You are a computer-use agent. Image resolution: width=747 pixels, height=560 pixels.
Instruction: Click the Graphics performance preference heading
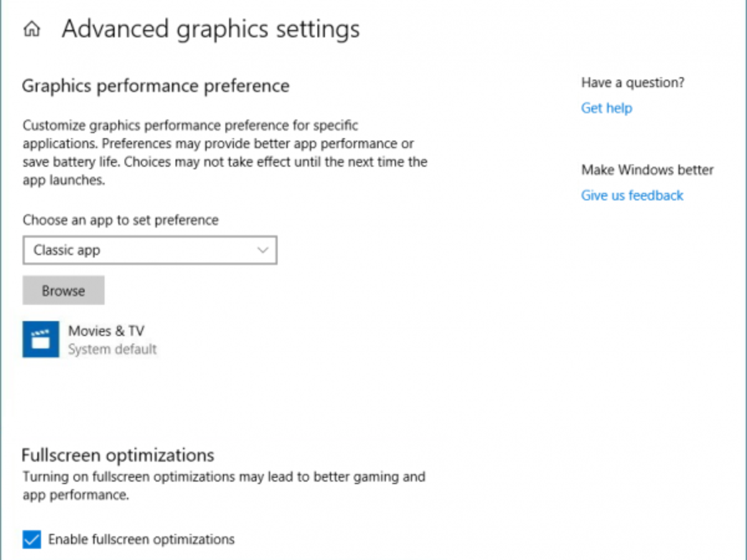click(x=156, y=85)
